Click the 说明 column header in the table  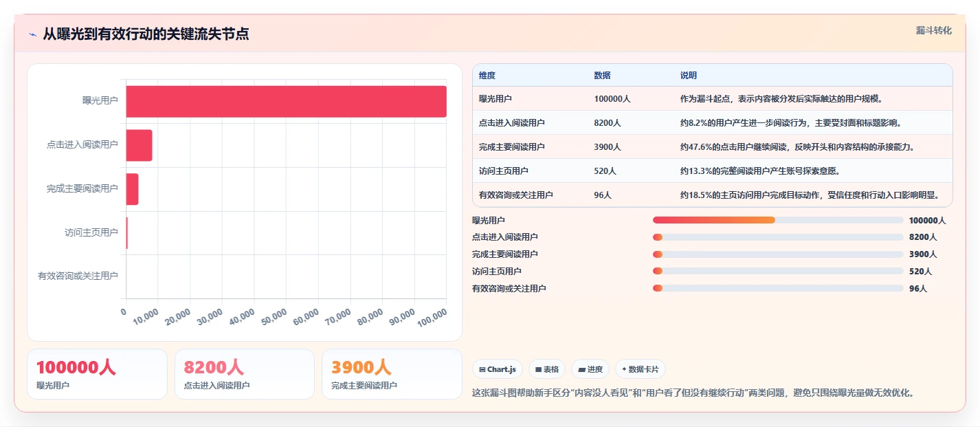689,75
